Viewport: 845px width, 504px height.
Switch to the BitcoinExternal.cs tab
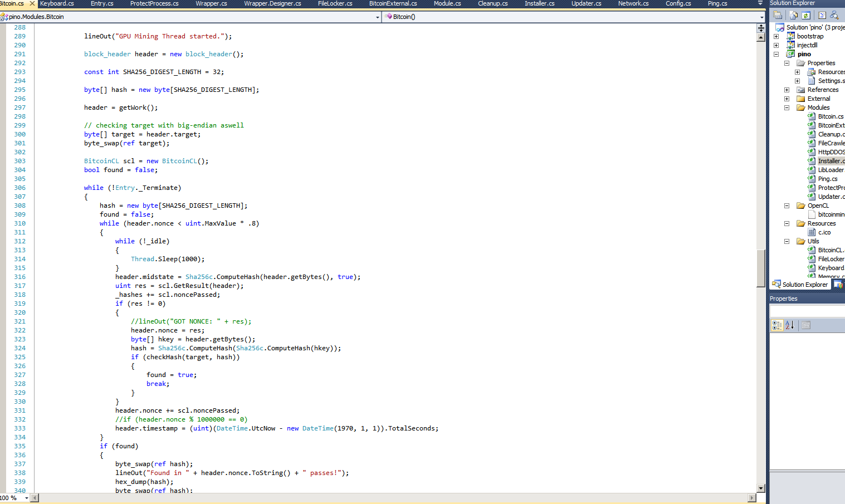coord(393,3)
